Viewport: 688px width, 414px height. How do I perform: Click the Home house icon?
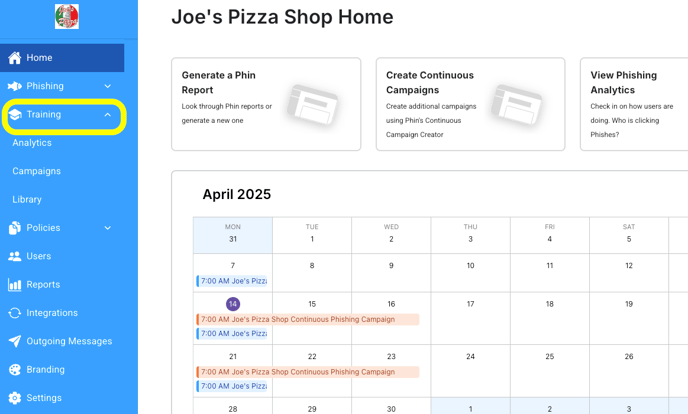pyautogui.click(x=14, y=58)
